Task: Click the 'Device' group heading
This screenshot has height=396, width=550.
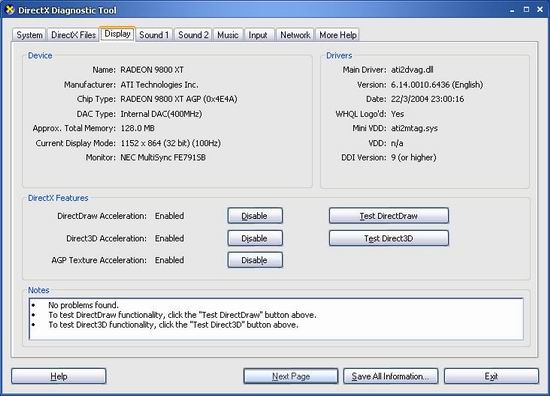Action: [40, 55]
